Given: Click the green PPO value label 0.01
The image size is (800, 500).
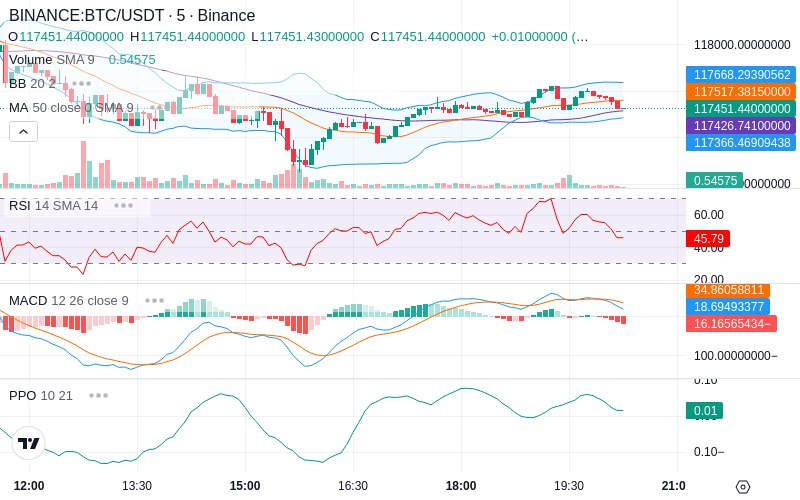Looking at the screenshot, I should pos(705,411).
